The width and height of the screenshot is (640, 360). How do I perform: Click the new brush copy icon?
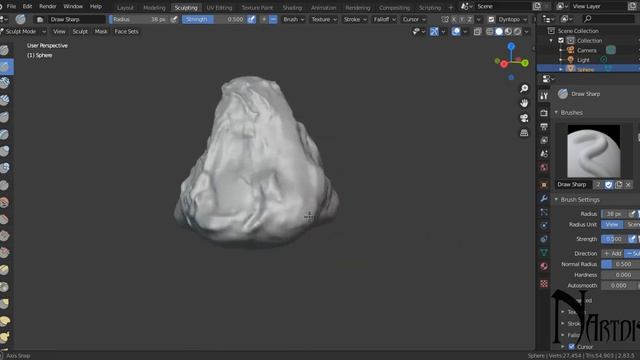click(619, 184)
